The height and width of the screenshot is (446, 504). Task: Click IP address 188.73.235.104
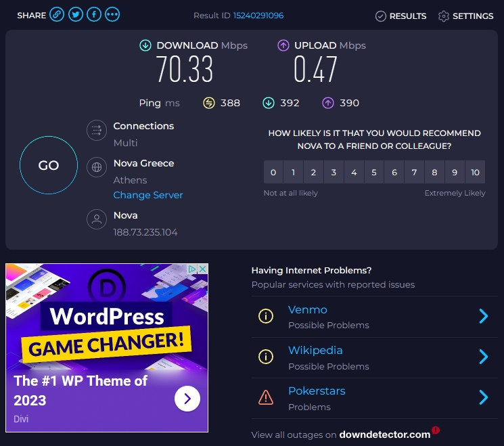click(145, 232)
